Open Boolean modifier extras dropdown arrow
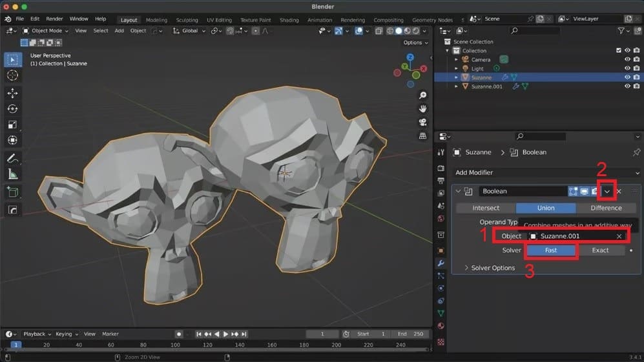 607,191
